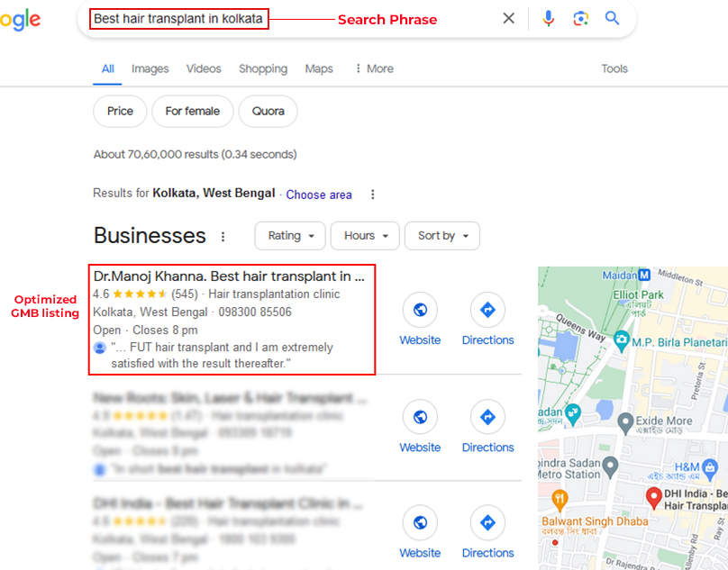Switch to the Images tab
Screen dimensions: 728x570
coord(150,68)
